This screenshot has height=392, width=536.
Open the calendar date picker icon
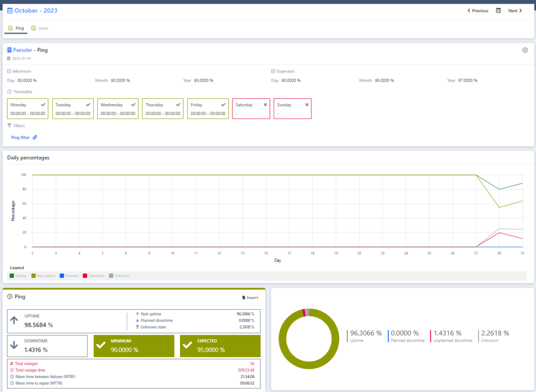point(498,11)
